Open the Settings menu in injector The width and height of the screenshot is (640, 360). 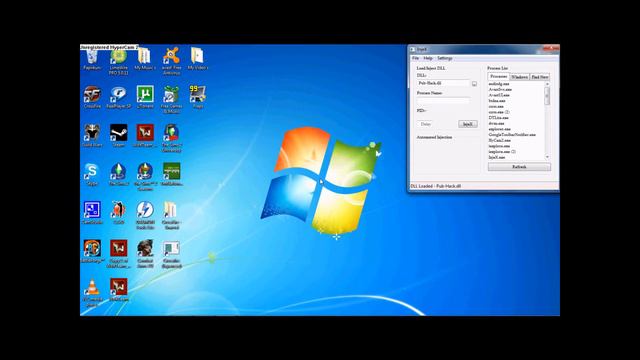[x=444, y=58]
